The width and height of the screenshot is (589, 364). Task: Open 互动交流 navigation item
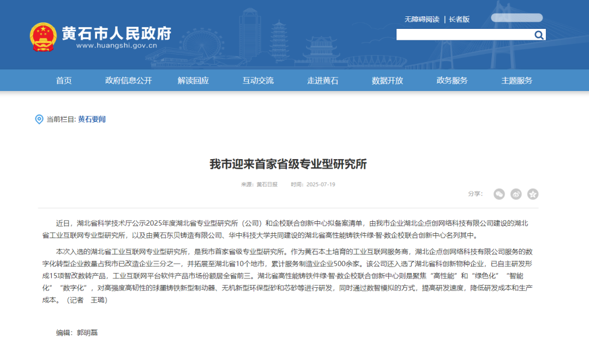click(258, 81)
